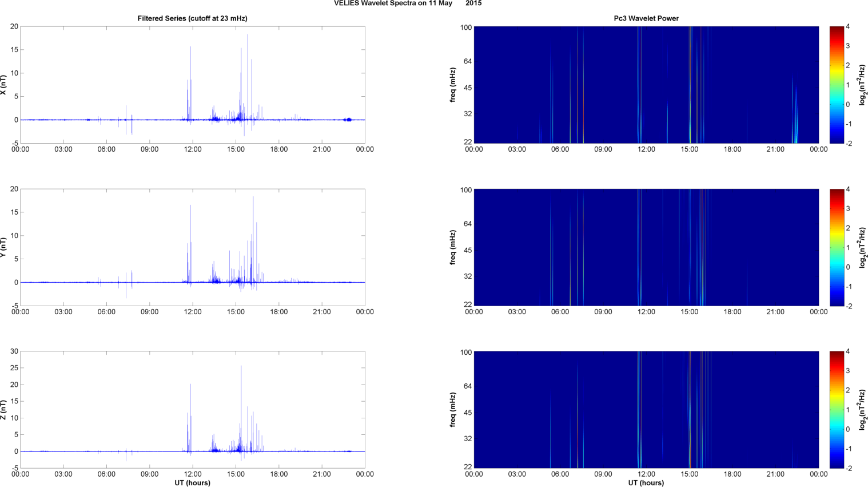The width and height of the screenshot is (868, 487).
Task: Click the 64 frequency tick on middle wavelet plot
Action: [x=468, y=224]
